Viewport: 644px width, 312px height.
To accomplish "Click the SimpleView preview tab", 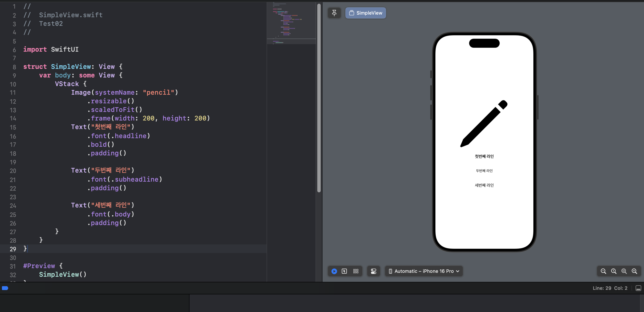I will [x=366, y=13].
